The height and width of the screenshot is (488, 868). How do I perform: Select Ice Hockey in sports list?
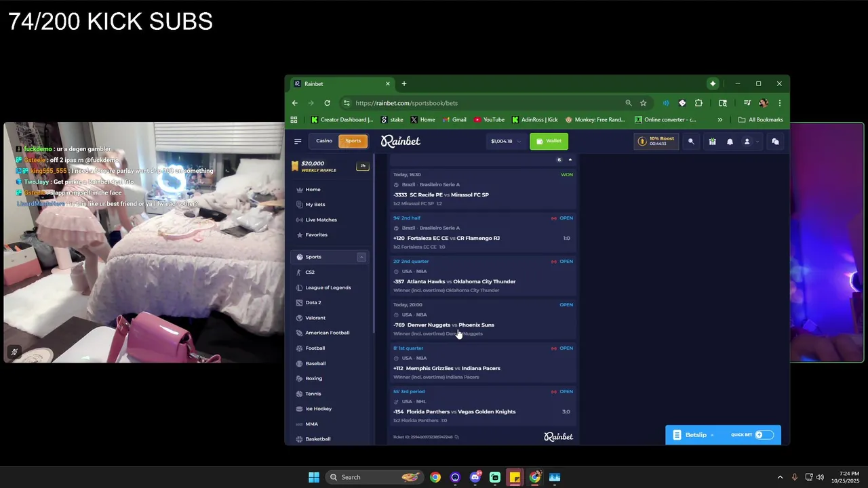click(318, 409)
